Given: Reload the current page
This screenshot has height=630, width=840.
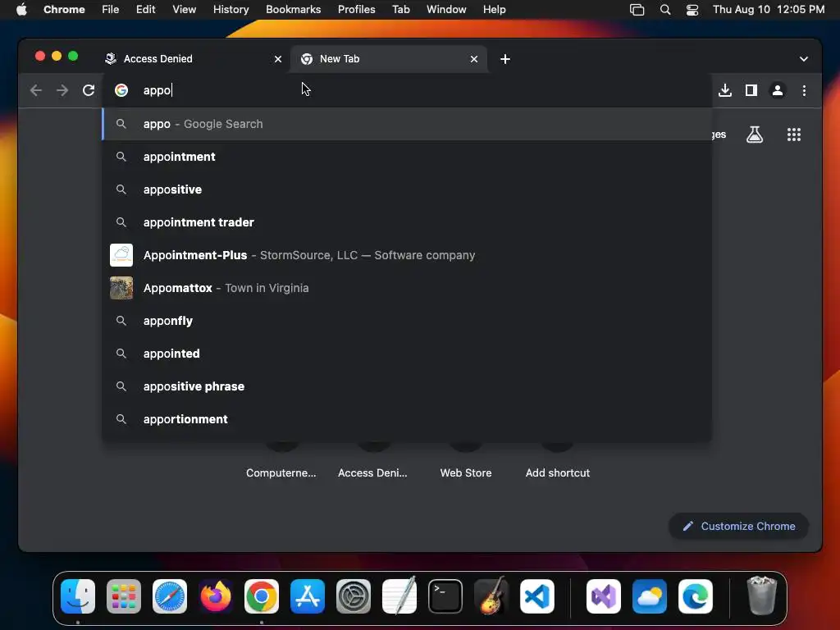Looking at the screenshot, I should 89,90.
